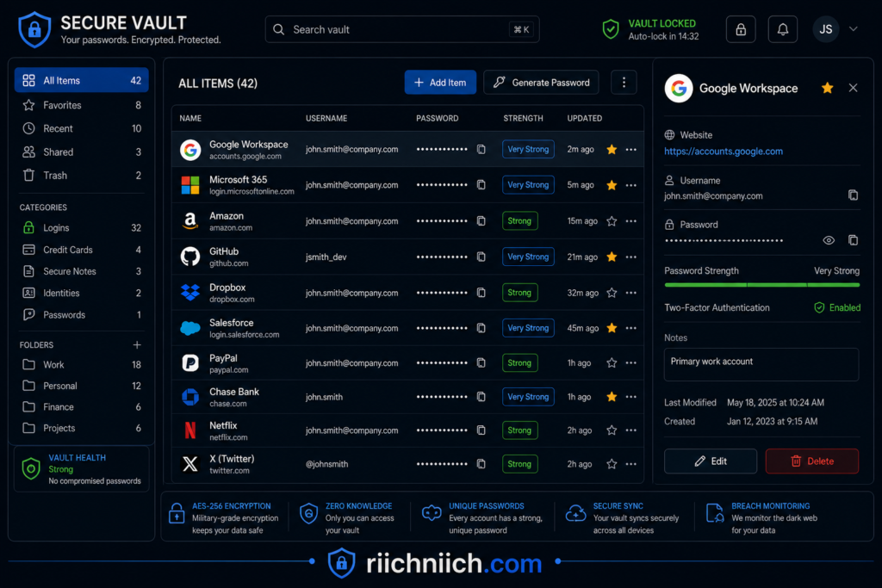Open the Personal folder

tap(82, 387)
